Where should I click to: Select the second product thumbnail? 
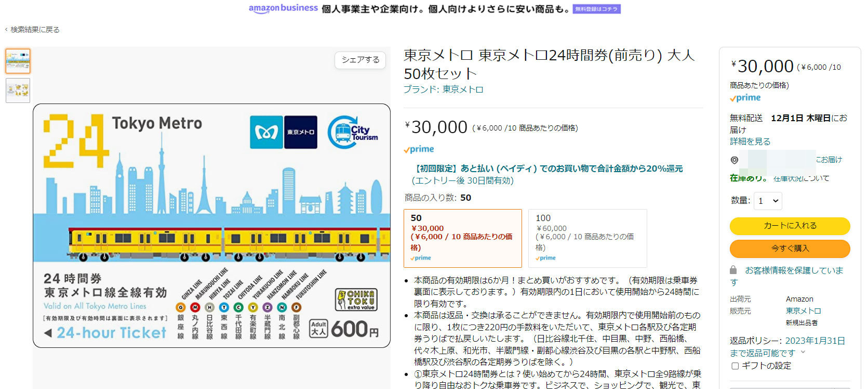18,90
